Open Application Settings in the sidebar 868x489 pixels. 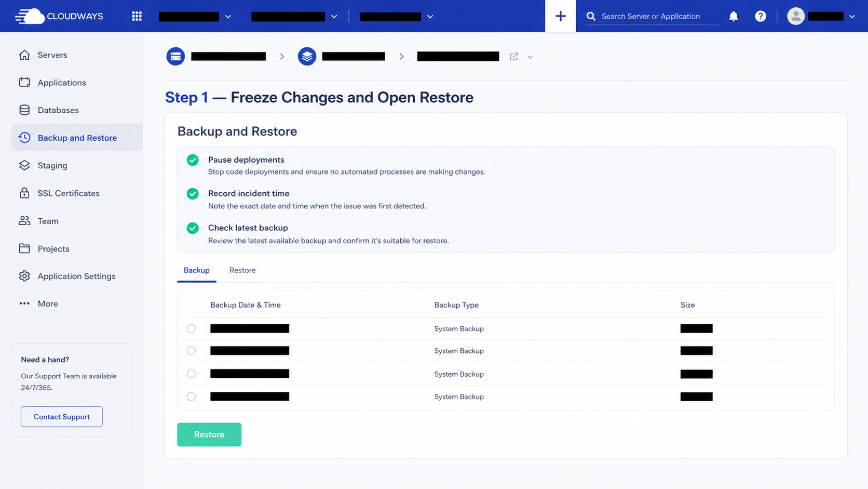point(76,276)
